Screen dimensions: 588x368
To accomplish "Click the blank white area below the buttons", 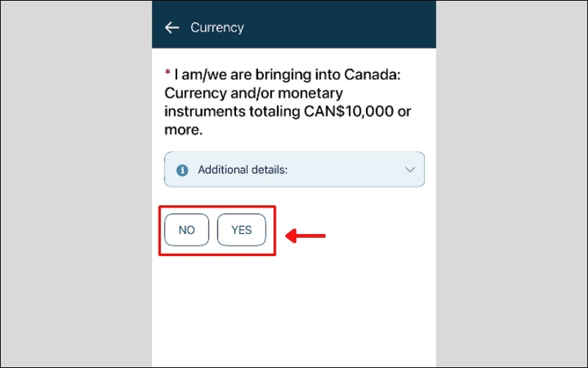I will 294,309.
